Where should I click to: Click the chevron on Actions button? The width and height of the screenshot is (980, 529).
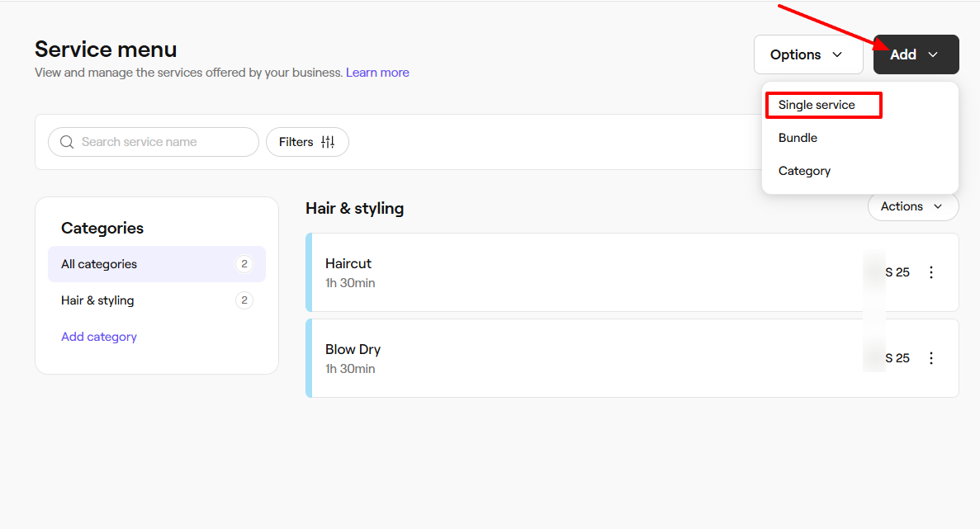point(938,206)
